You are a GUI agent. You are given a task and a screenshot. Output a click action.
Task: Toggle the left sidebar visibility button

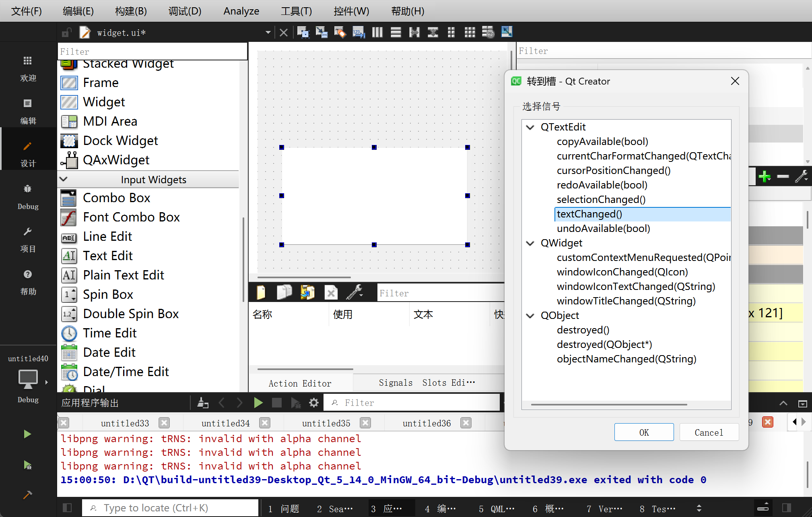(68, 508)
